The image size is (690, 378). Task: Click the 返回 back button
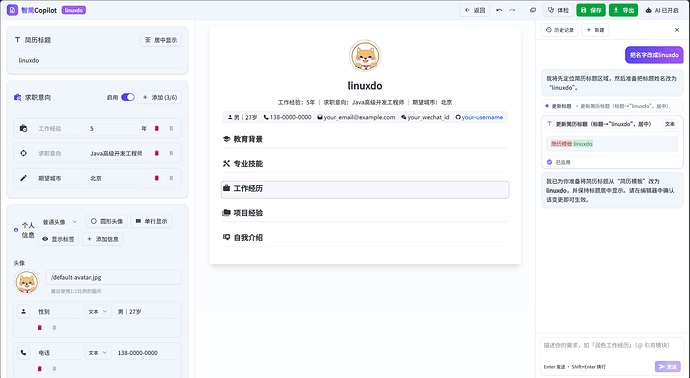point(475,10)
